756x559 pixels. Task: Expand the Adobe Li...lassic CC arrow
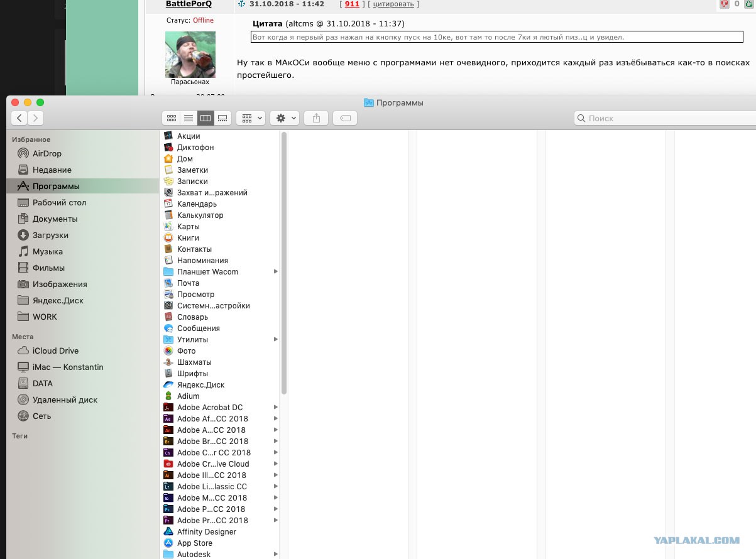(275, 486)
